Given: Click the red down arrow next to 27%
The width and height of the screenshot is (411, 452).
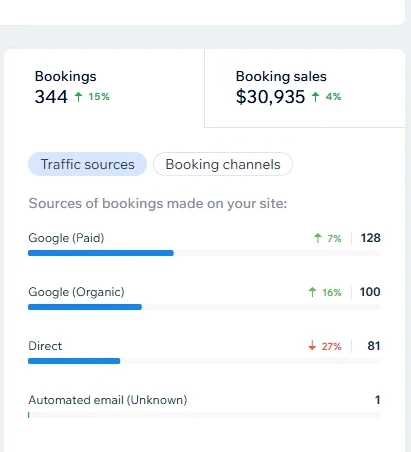Looking at the screenshot, I should coord(312,346).
